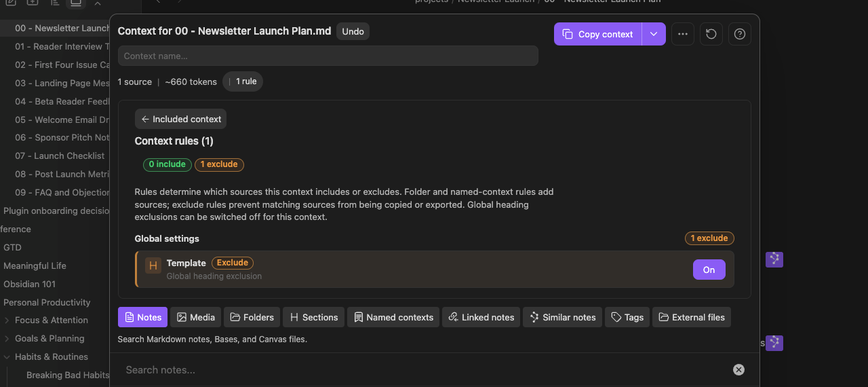
Task: Click the 1 exclude badge under Context rules
Action: [219, 164]
